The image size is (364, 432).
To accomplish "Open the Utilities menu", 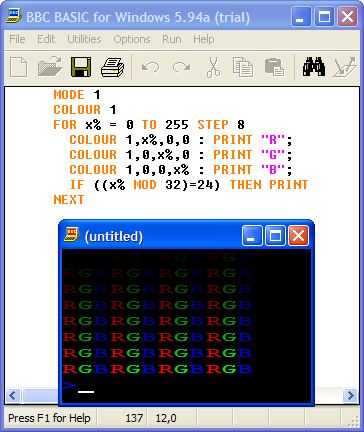I will pos(84,39).
